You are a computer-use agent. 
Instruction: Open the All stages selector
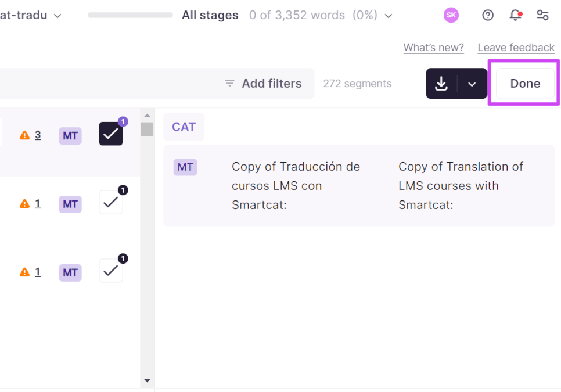point(210,15)
